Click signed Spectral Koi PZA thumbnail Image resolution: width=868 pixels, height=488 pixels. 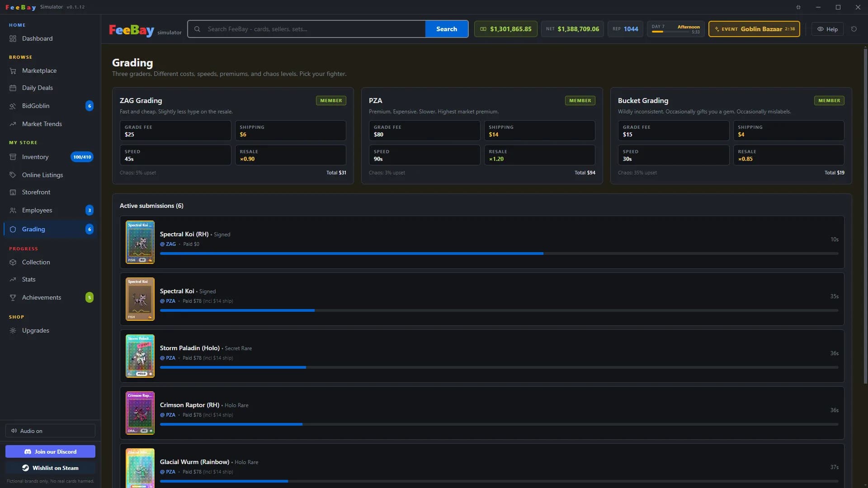pos(140,300)
